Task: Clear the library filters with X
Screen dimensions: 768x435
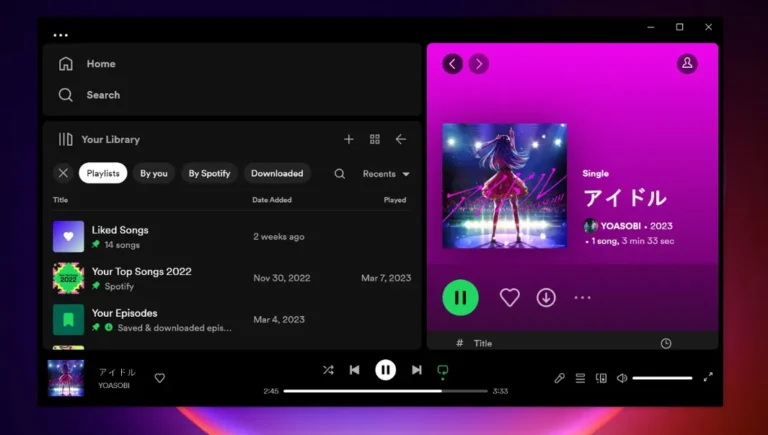Action: [63, 173]
